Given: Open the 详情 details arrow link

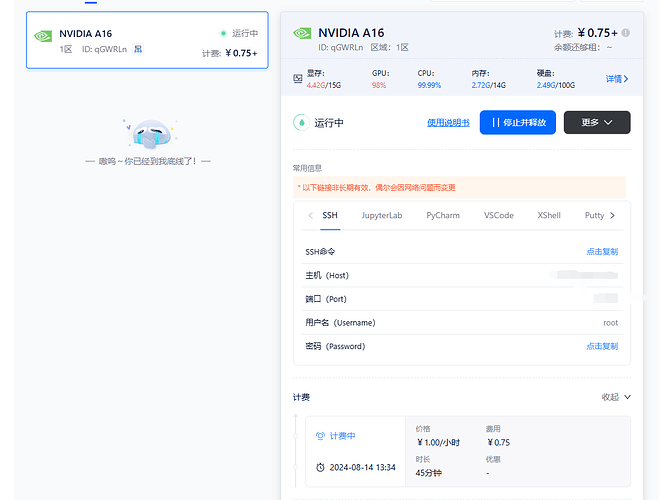Looking at the screenshot, I should pyautogui.click(x=617, y=79).
